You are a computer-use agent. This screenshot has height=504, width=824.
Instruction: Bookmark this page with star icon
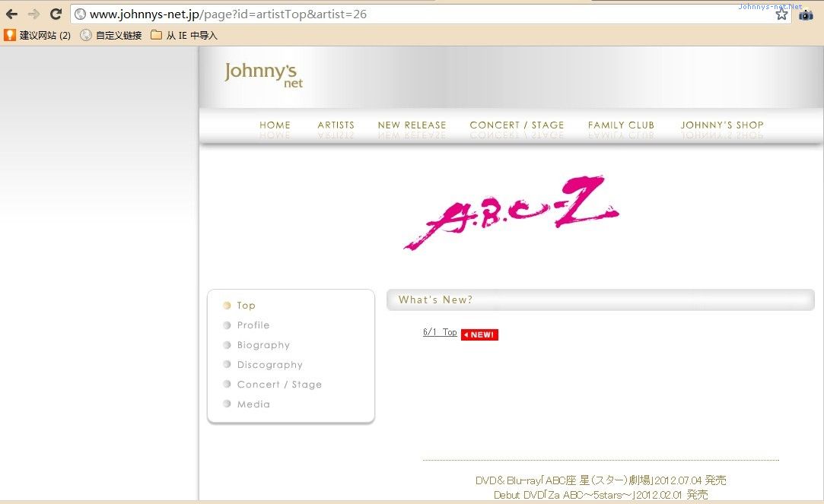781,14
